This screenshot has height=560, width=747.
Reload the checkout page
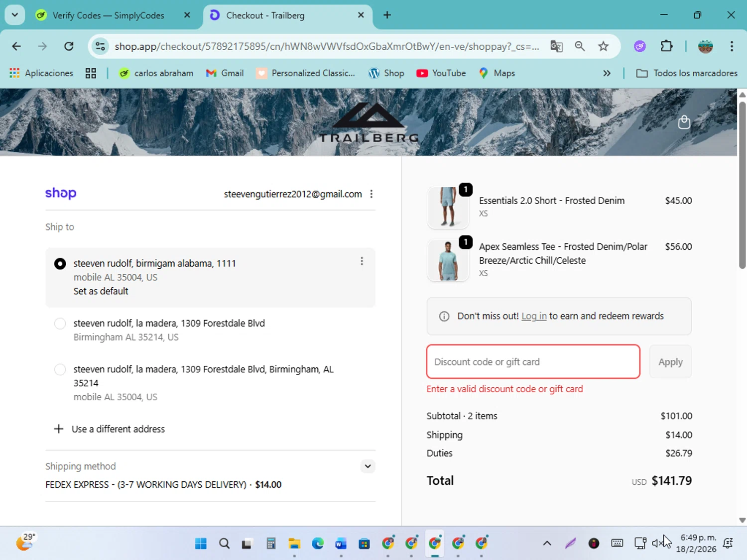tap(69, 46)
